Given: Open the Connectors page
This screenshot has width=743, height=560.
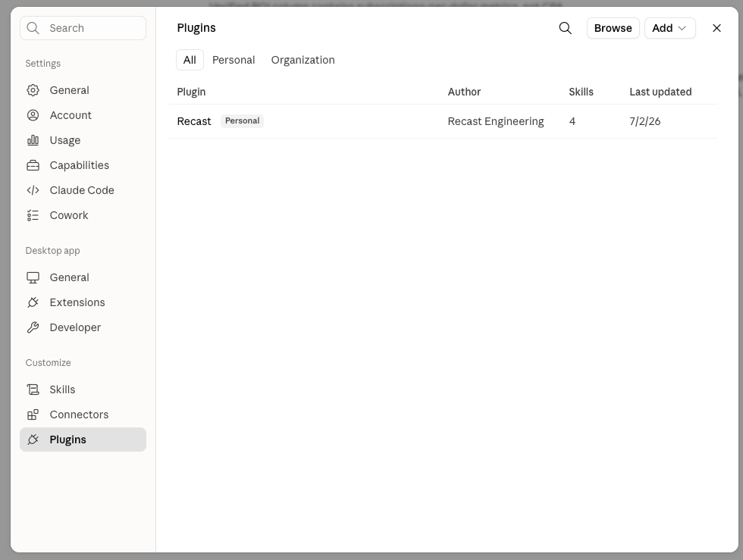Looking at the screenshot, I should pyautogui.click(x=83, y=415).
